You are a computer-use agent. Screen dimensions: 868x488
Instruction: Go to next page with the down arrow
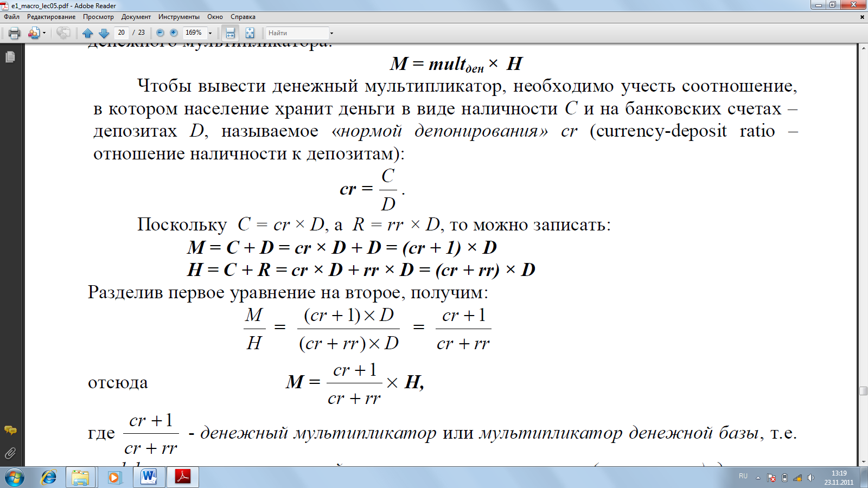(104, 33)
